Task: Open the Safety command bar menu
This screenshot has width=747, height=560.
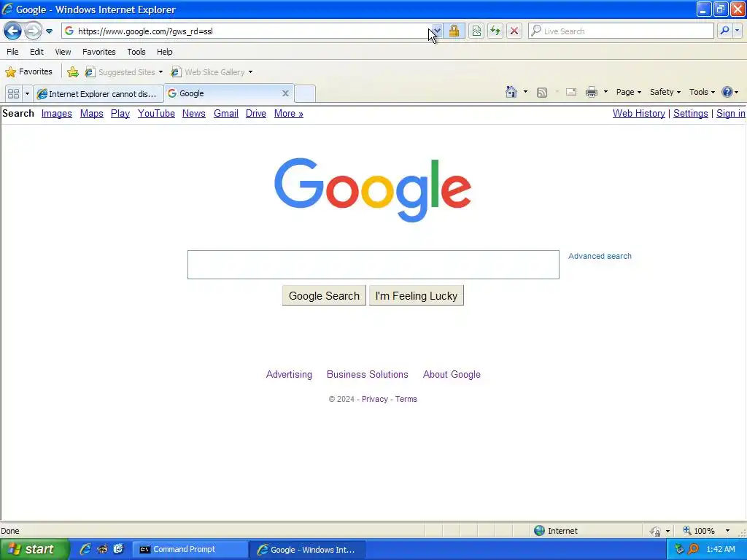Action: pyautogui.click(x=665, y=92)
